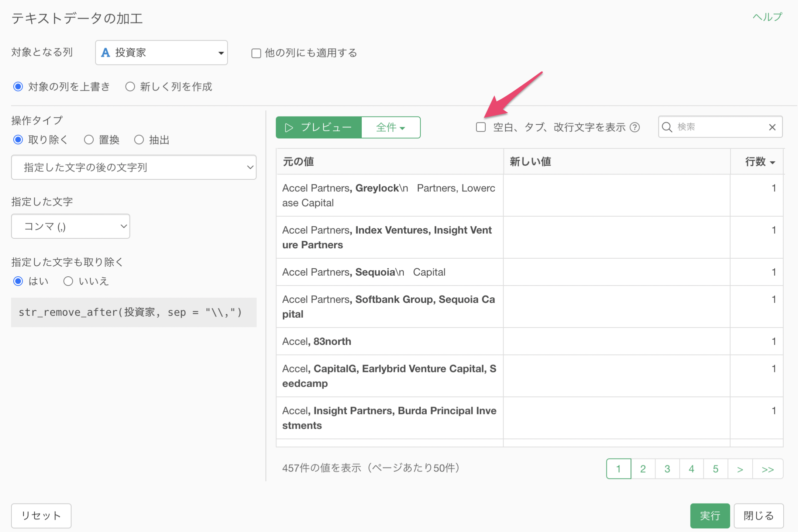Screen dimensions: 798x532
Task: Select the row starting 'Accel Partners, Greylock'
Action: tap(530, 196)
